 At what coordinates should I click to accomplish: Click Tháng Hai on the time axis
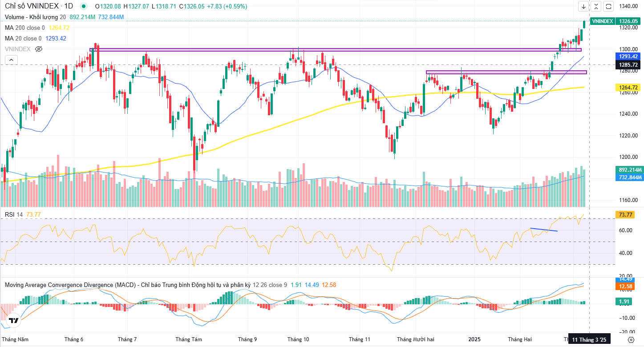520,339
